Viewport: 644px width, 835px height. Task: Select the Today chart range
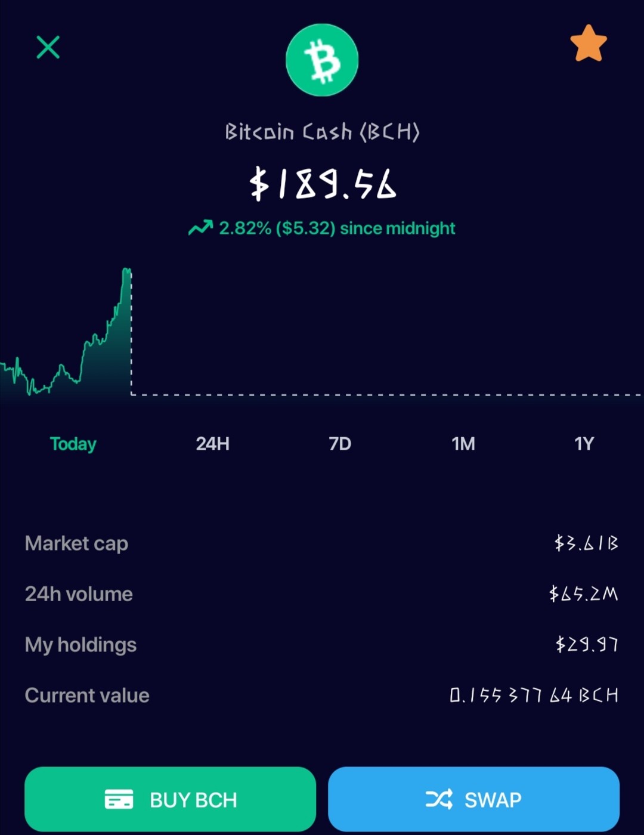click(73, 444)
